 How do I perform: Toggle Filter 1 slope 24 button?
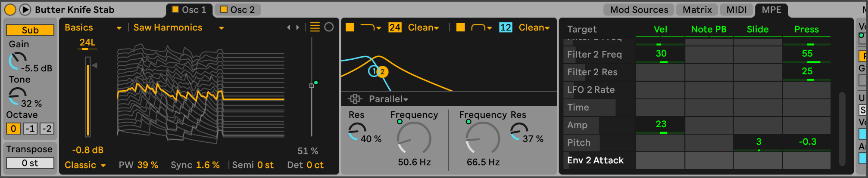395,28
